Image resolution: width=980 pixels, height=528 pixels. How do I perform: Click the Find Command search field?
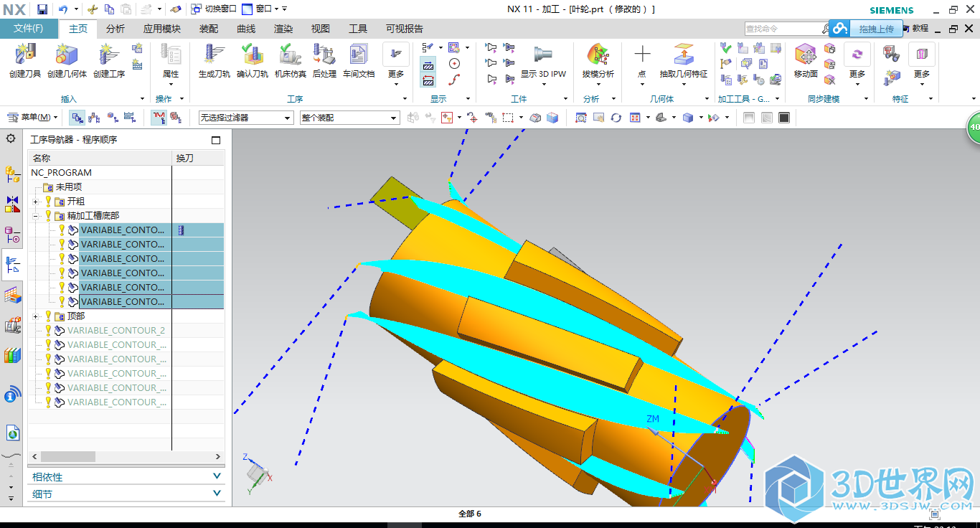(786, 29)
